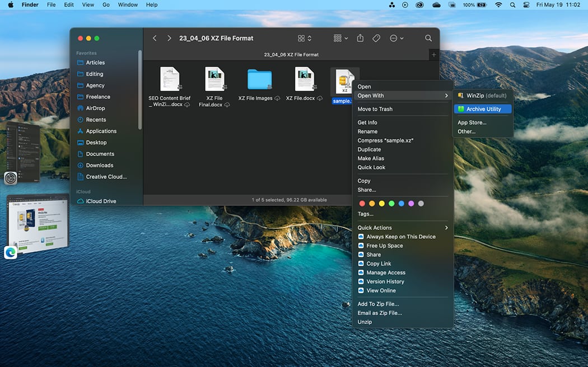Viewport: 588px width, 367px height.
Task: Go back with the Finder back arrow
Action: (155, 38)
